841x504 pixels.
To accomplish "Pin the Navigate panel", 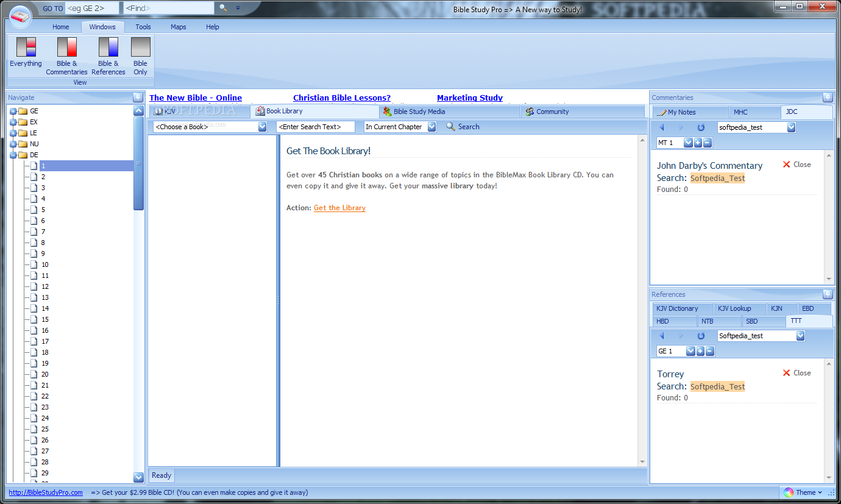I will coord(138,98).
